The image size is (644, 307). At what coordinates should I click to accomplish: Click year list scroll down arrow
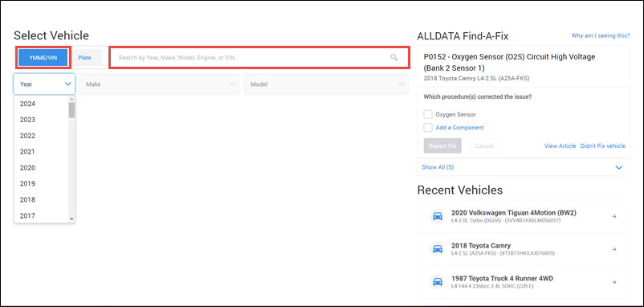(72, 219)
